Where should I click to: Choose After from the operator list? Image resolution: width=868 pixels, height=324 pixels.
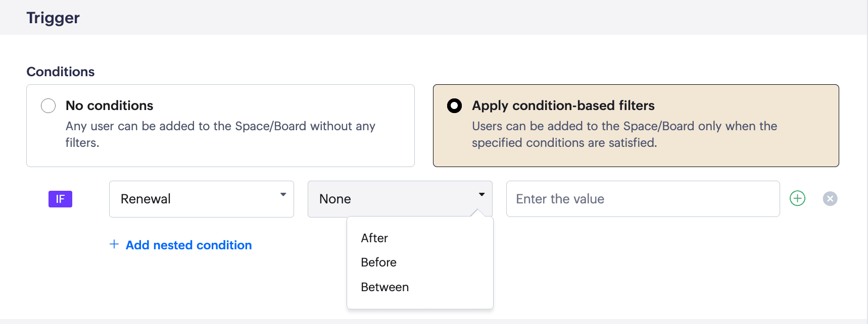pyautogui.click(x=374, y=238)
